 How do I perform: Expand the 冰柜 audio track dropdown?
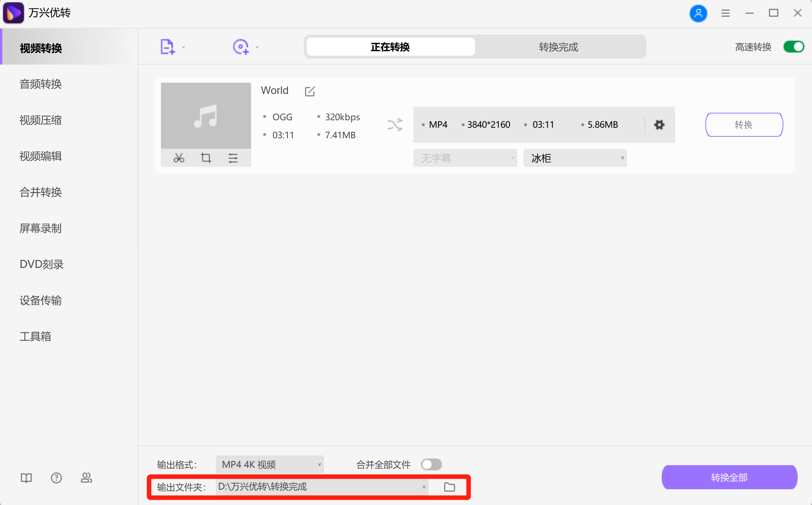click(575, 158)
